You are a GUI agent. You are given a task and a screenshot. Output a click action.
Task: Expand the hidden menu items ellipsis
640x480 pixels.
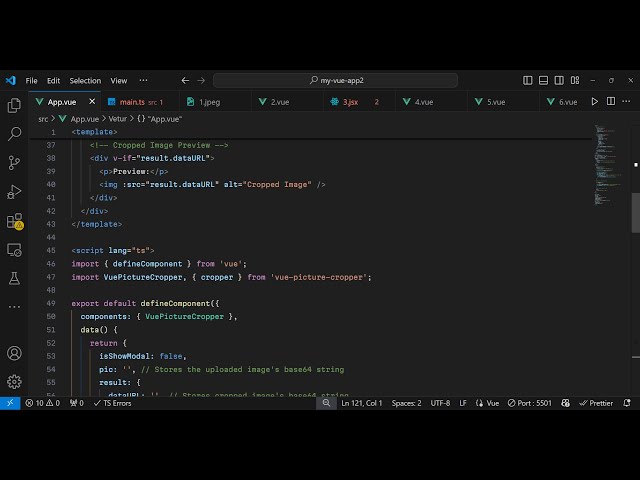(x=143, y=80)
